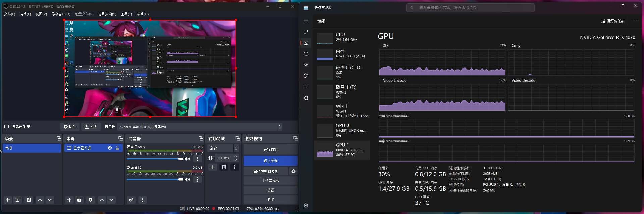Viewport: 644px width, 214px height.
Task: Open the mixer panel's bottom three-dot menu
Action: point(142,200)
